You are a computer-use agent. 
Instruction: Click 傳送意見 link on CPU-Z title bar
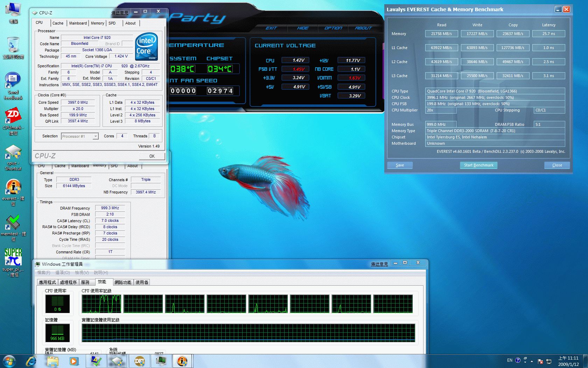(x=120, y=13)
